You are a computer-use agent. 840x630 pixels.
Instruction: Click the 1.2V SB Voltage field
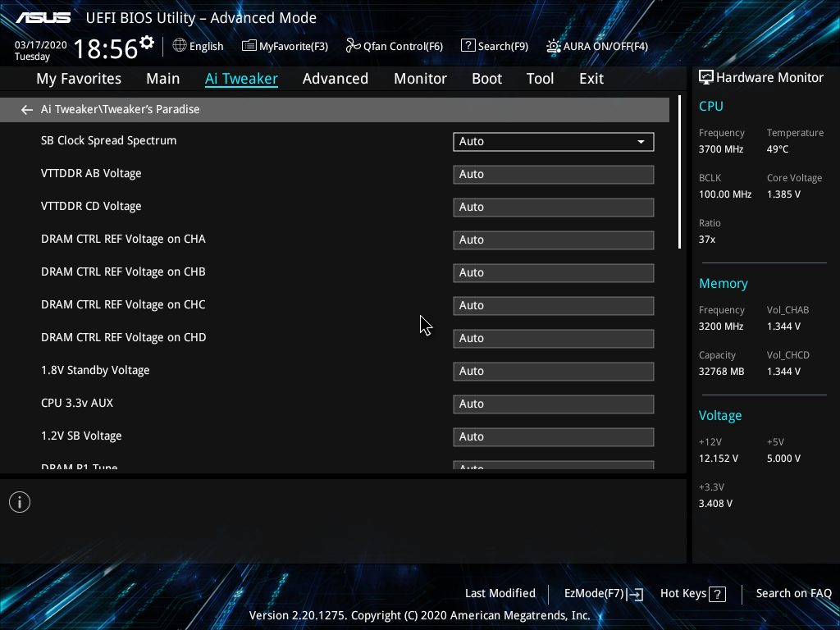[x=554, y=437]
